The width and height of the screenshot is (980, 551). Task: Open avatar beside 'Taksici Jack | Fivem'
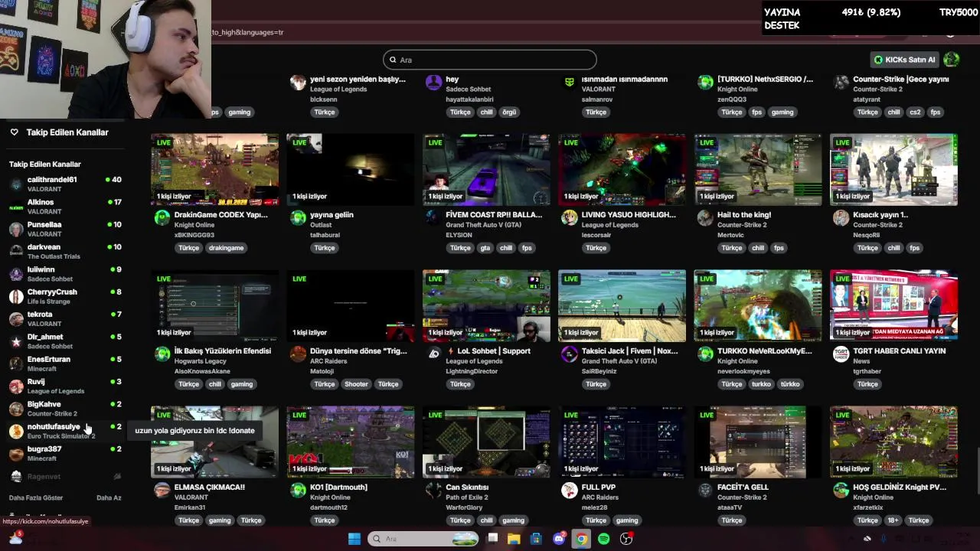tap(570, 354)
